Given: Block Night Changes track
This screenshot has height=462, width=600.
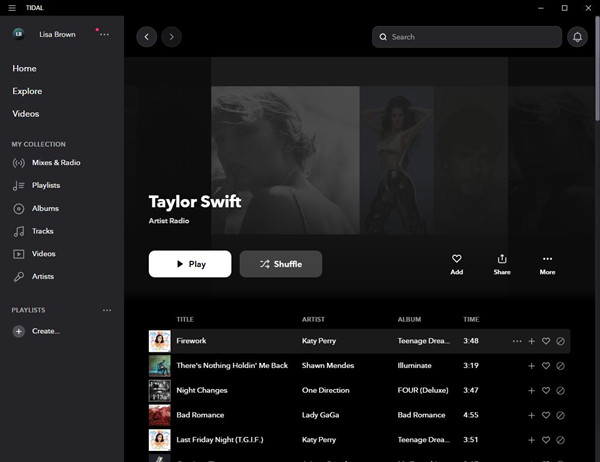Looking at the screenshot, I should point(560,390).
